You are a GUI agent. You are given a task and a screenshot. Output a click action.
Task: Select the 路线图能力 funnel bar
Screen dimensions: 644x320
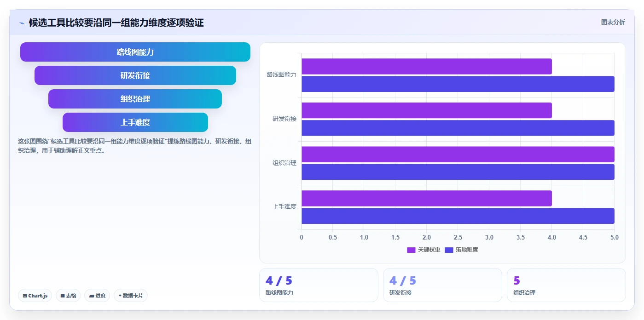click(x=135, y=52)
